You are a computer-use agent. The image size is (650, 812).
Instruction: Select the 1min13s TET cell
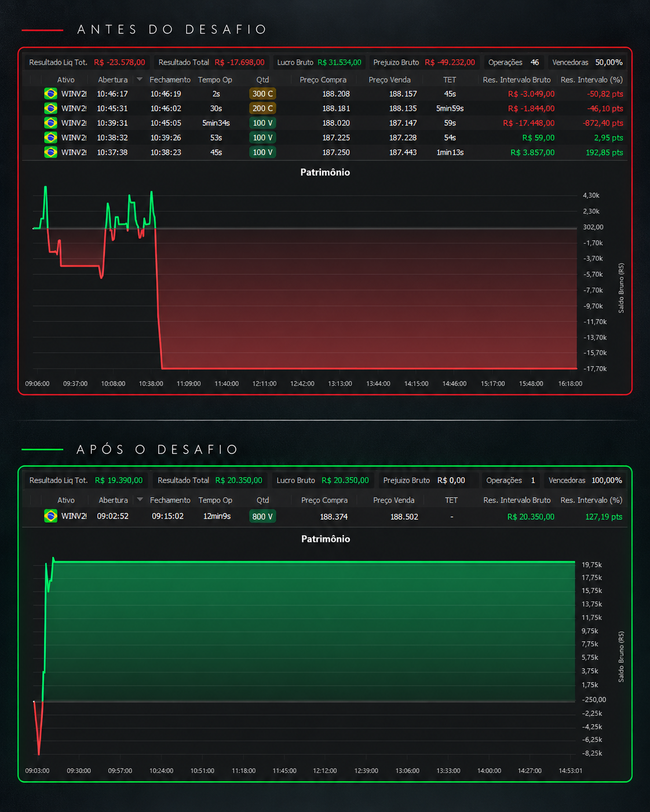450,152
